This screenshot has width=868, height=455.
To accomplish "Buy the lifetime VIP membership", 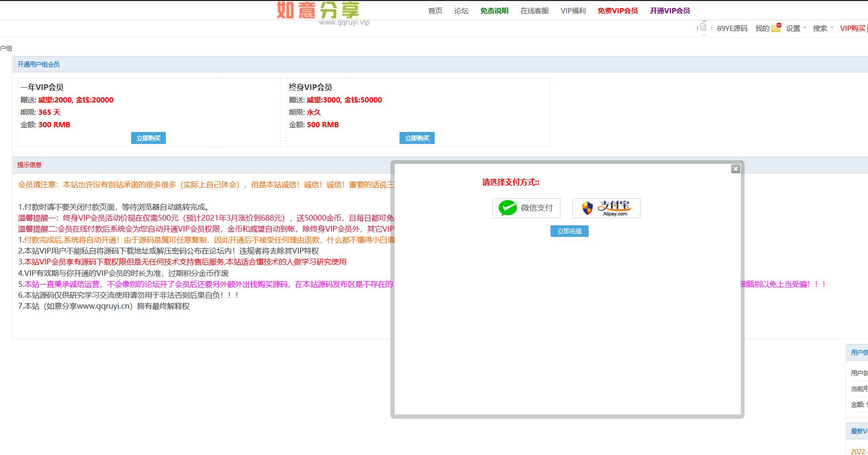I will point(417,138).
